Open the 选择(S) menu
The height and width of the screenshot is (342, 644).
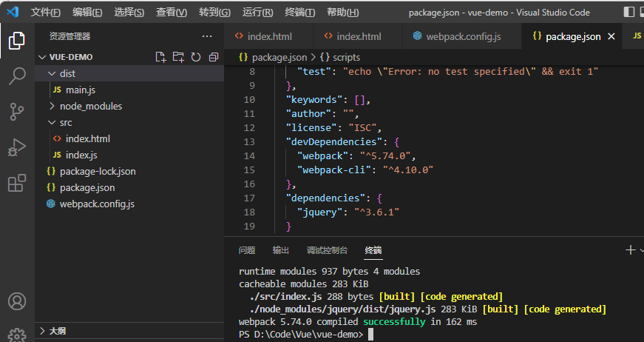(x=129, y=13)
